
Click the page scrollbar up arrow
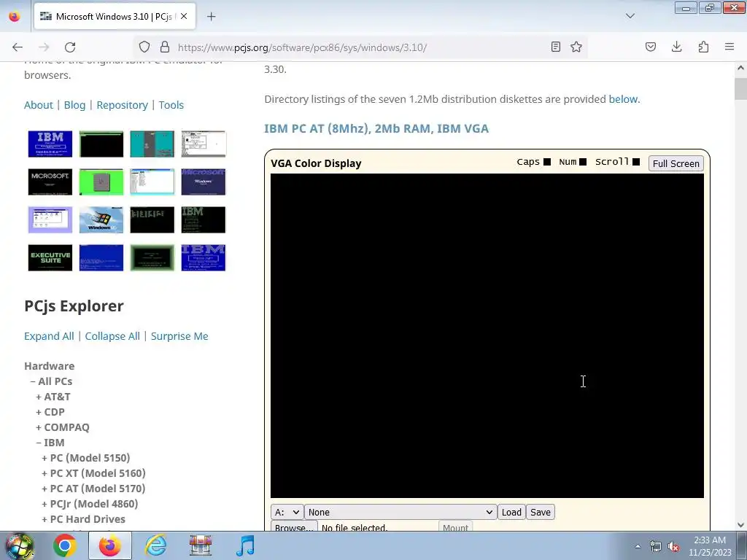coord(741,68)
